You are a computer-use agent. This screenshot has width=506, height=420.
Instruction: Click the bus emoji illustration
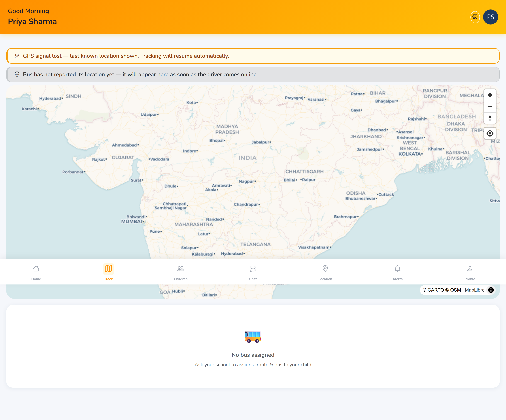pyautogui.click(x=253, y=336)
